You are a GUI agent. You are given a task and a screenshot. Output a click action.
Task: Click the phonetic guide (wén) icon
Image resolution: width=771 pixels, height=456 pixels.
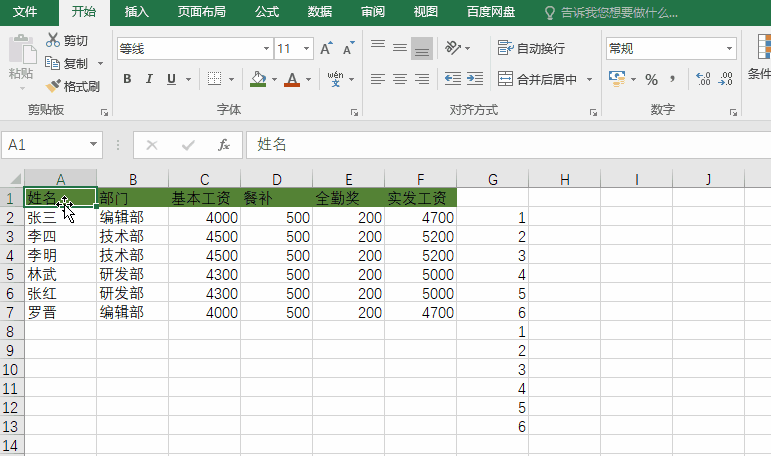335,79
